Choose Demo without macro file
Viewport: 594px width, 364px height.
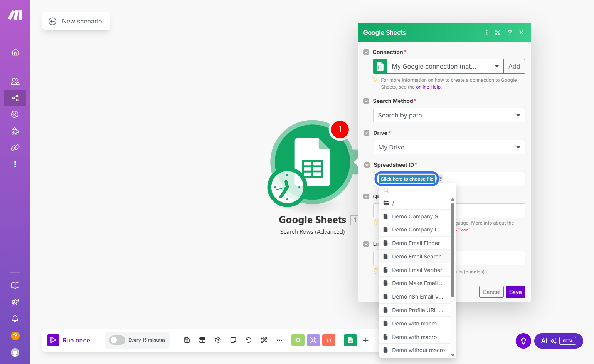(415, 350)
